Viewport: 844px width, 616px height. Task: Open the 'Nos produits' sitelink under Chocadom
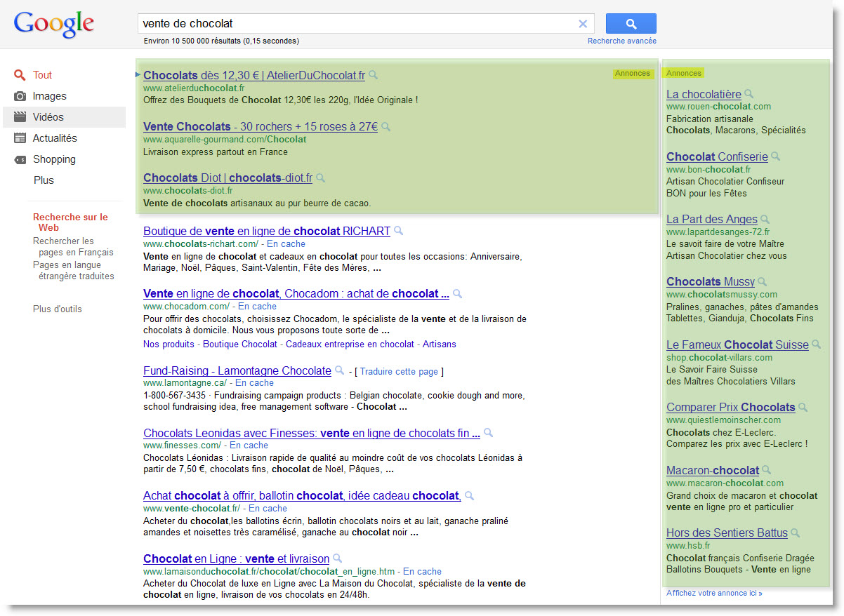pos(169,344)
